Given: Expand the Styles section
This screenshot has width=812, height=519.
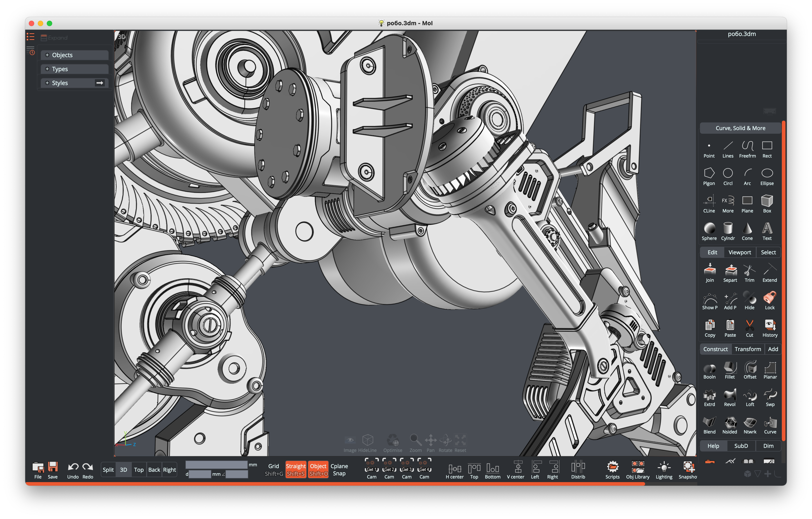Looking at the screenshot, I should pyautogui.click(x=47, y=83).
